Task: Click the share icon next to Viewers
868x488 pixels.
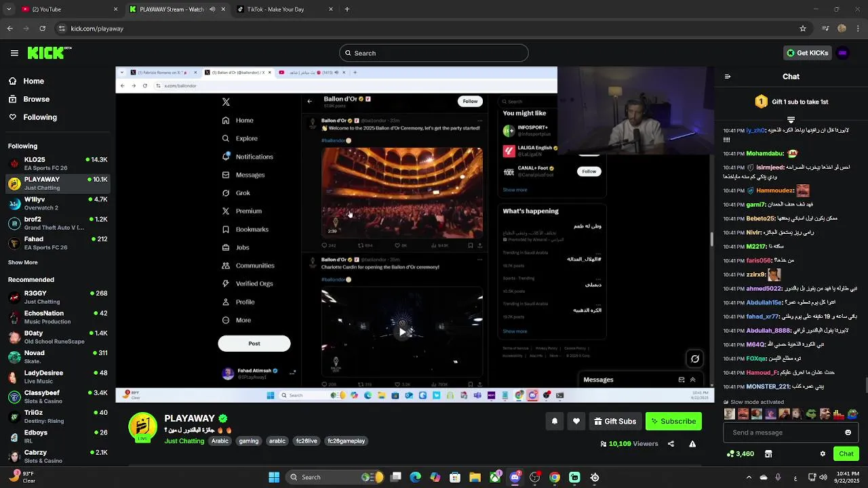Action: pos(671,444)
